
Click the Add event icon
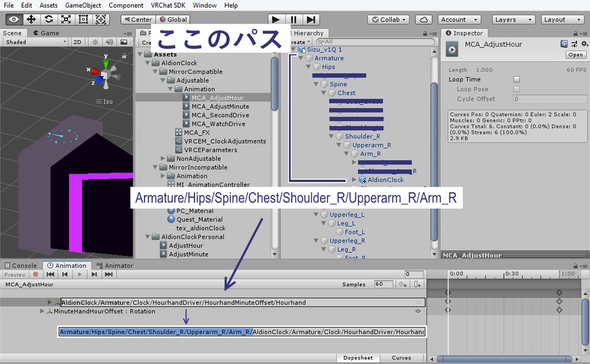(418, 285)
